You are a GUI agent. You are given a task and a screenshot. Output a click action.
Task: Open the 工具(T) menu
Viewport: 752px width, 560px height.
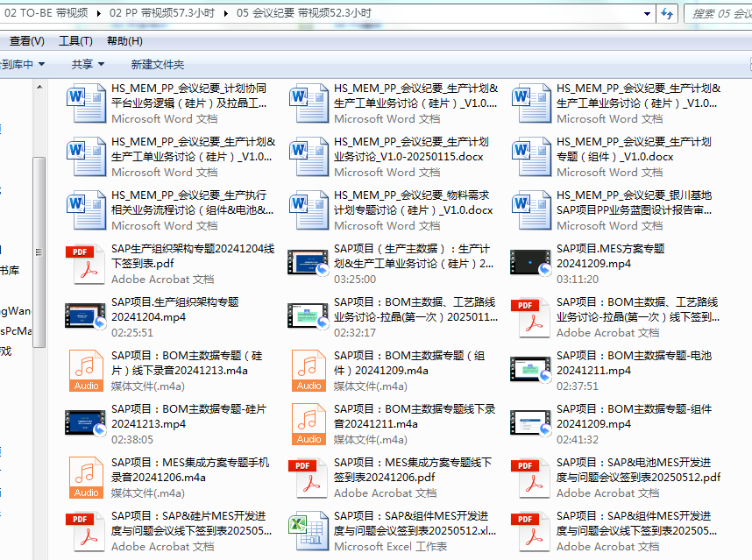75,41
